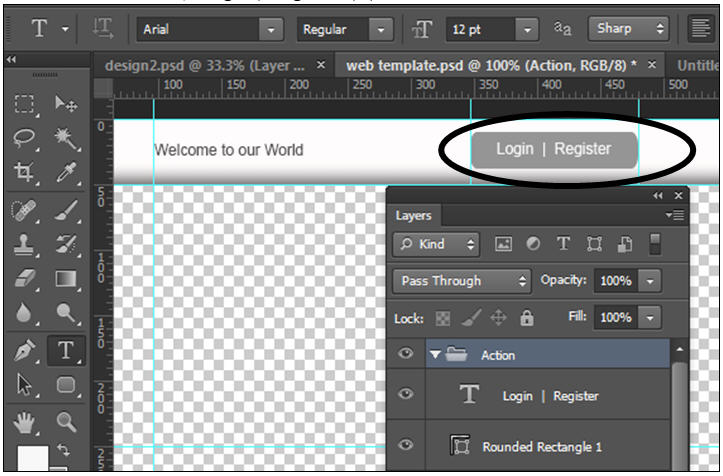The height and width of the screenshot is (476, 723).
Task: Filter layers by pixel layers icon
Action: [503, 244]
